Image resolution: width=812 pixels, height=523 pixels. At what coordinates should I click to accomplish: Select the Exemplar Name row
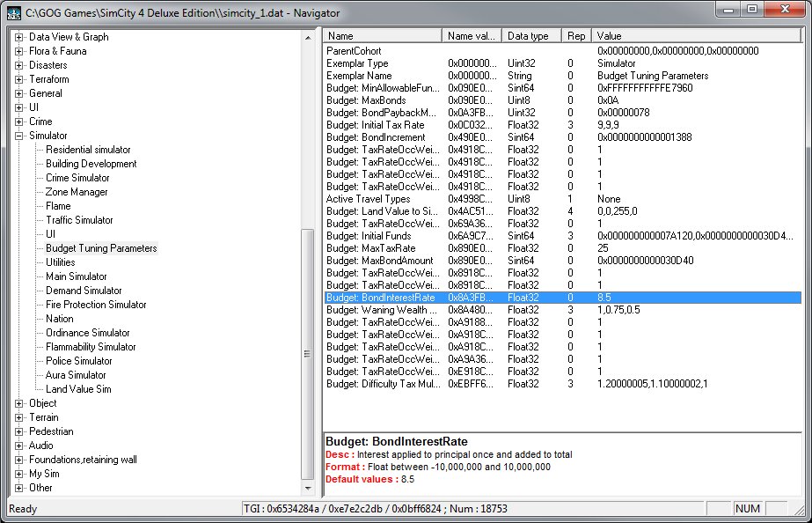[x=562, y=76]
